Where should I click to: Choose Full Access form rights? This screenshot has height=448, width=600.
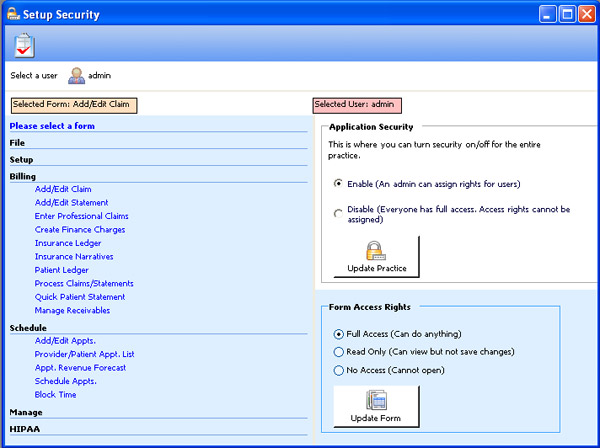pos(339,334)
